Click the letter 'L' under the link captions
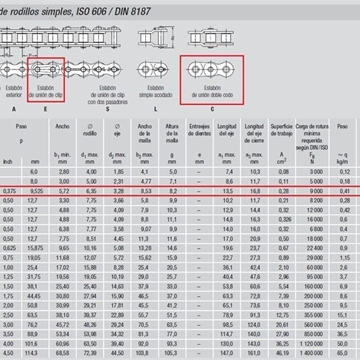 tap(155, 109)
